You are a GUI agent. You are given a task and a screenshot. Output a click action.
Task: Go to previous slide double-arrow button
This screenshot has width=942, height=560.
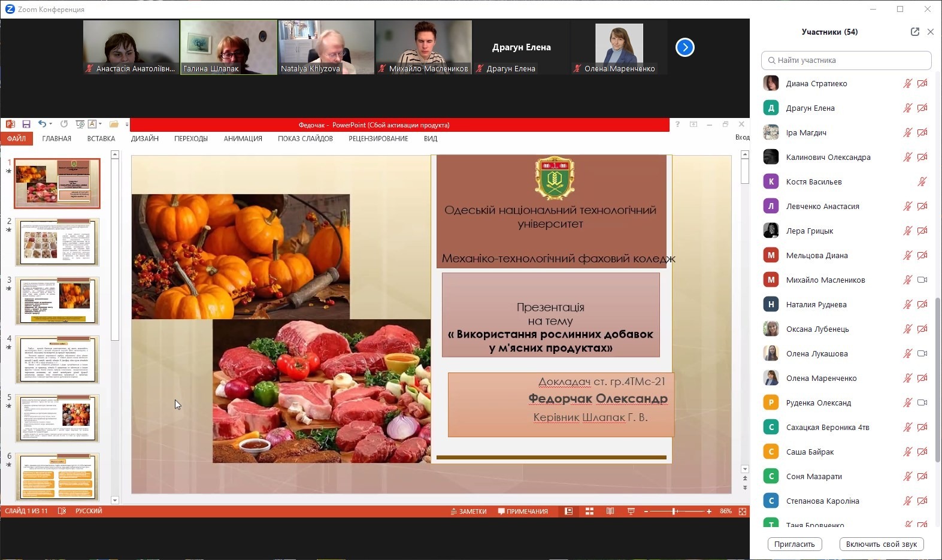pos(745,479)
